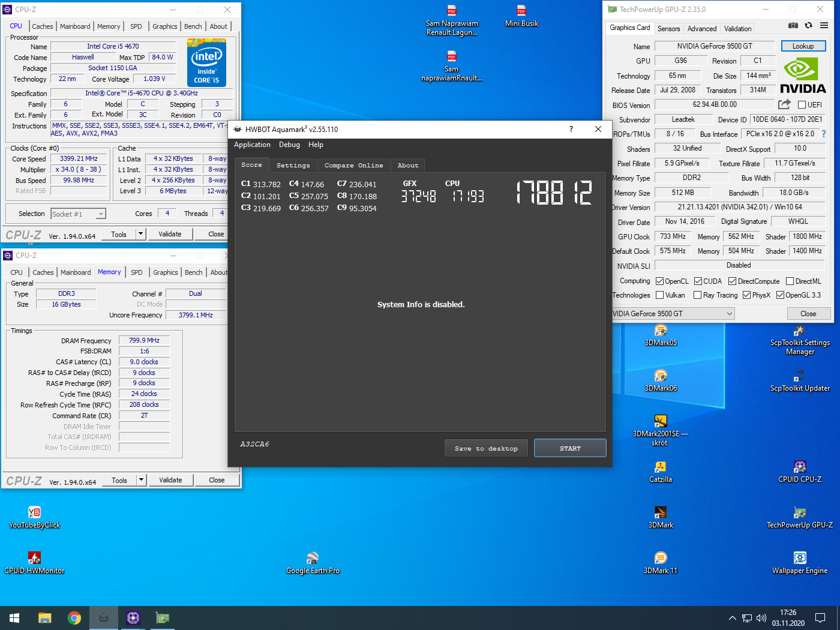Show hidden system tray icons
Viewport: 840px width, 630px height.
(732, 618)
